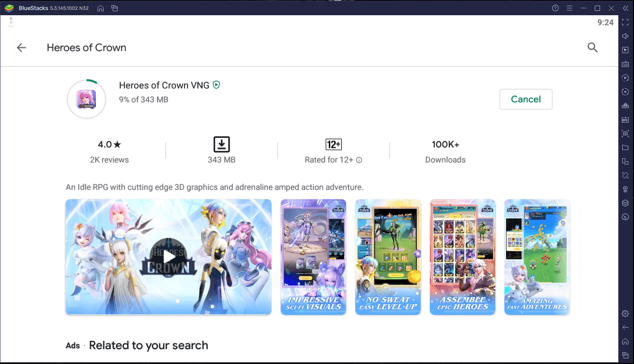Click the circular download progress ring
The image size is (634, 364).
86,99
